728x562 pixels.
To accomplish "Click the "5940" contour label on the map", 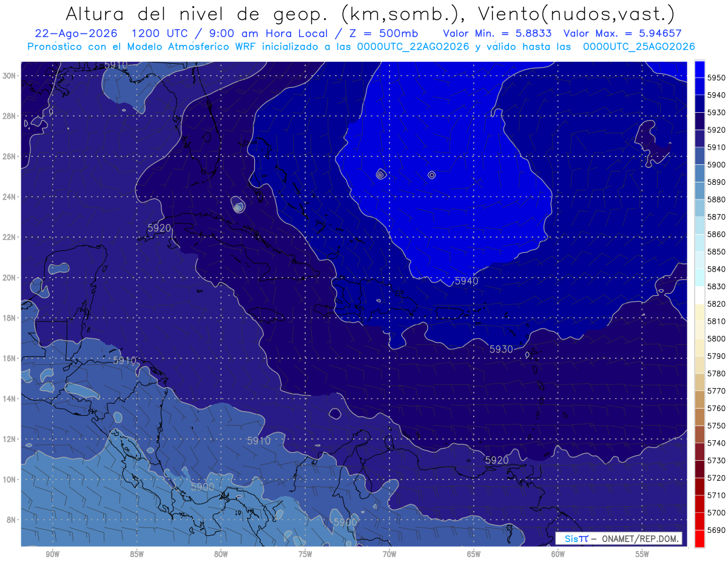I will point(466,281).
